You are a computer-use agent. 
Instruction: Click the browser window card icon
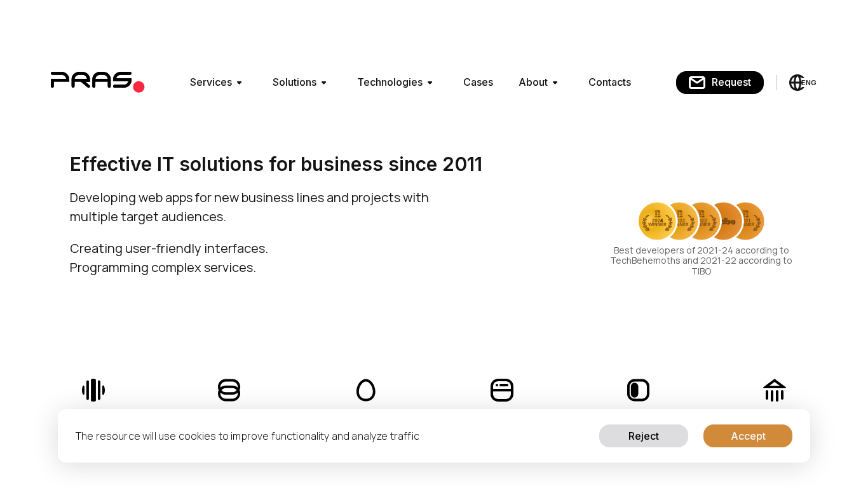pos(502,390)
